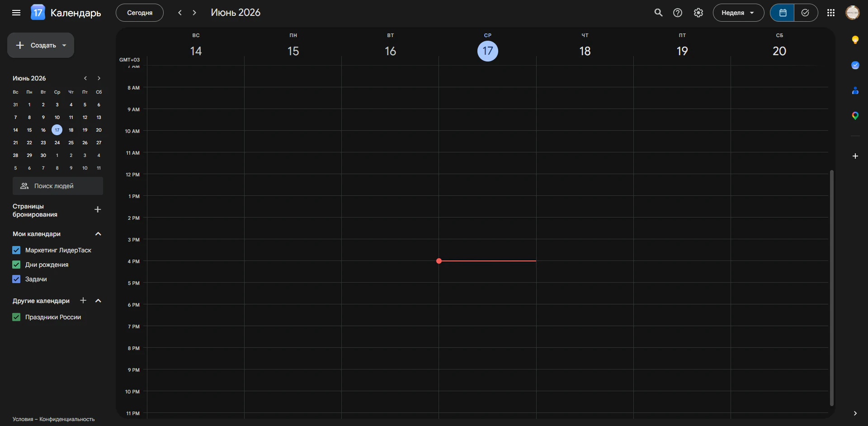Open the Help question-mark menu
The image size is (868, 426).
point(677,13)
